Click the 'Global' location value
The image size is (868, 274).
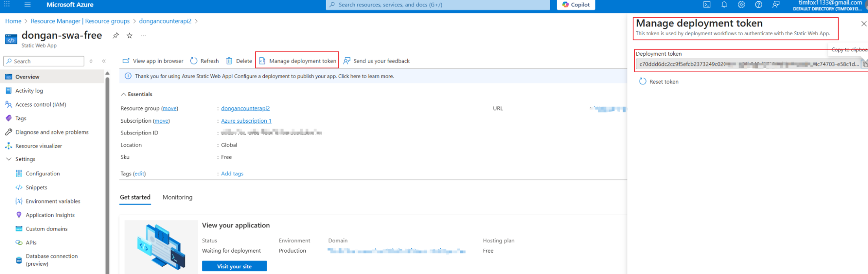click(x=229, y=145)
